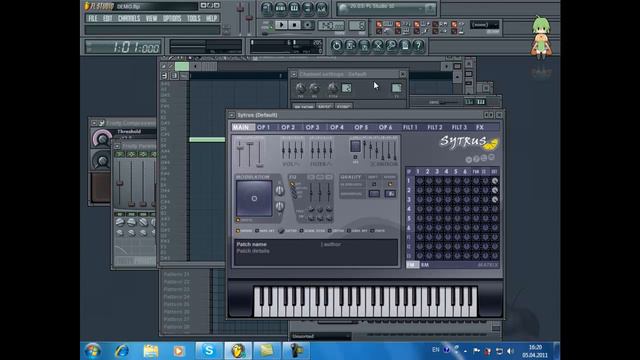
Task: Select the RM matrix mode in Sytrus
Action: (x=425, y=265)
